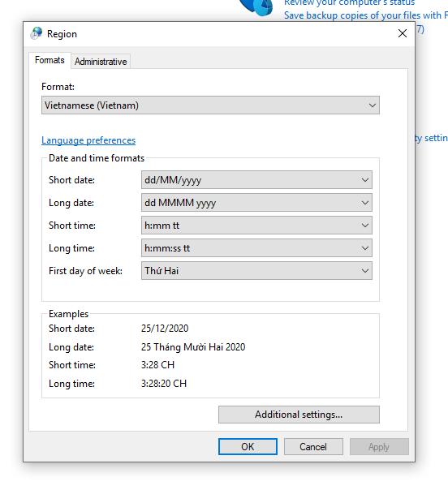Click the Region globe icon in title bar
448x490 pixels.
[37, 33]
